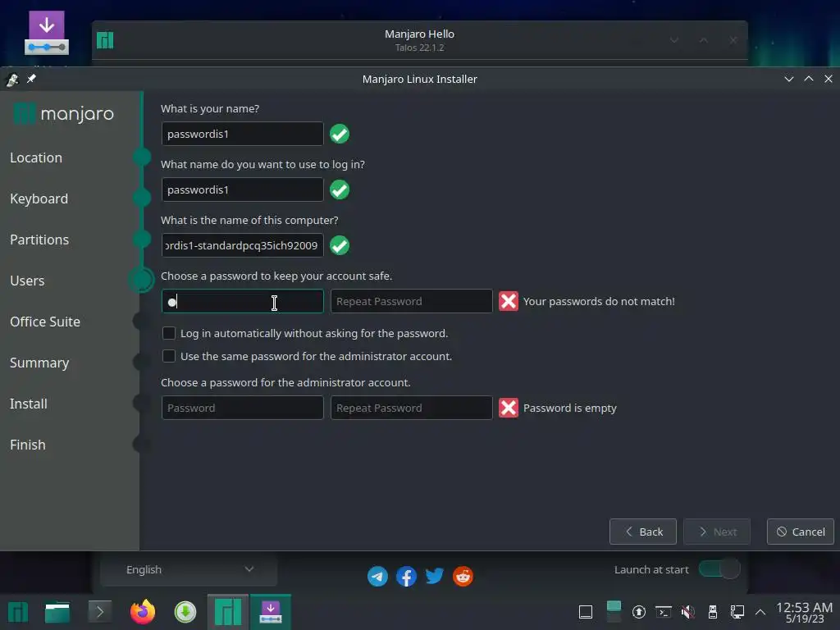Open the update notifier tray icon
This screenshot has width=840, height=630.
(x=638, y=612)
